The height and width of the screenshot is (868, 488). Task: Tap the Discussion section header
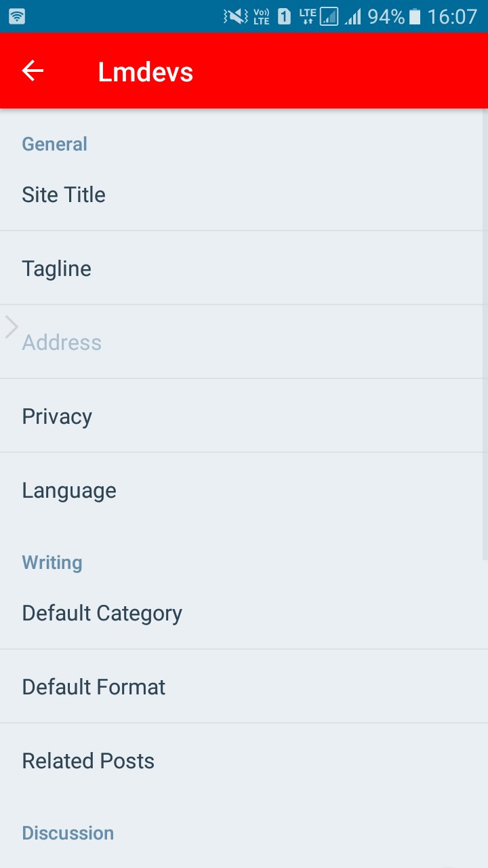[68, 833]
